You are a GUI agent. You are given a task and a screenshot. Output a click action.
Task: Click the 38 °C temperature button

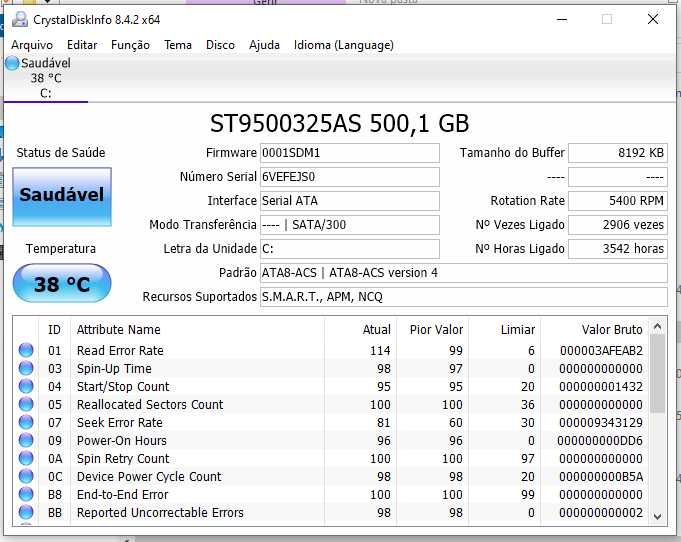(62, 284)
